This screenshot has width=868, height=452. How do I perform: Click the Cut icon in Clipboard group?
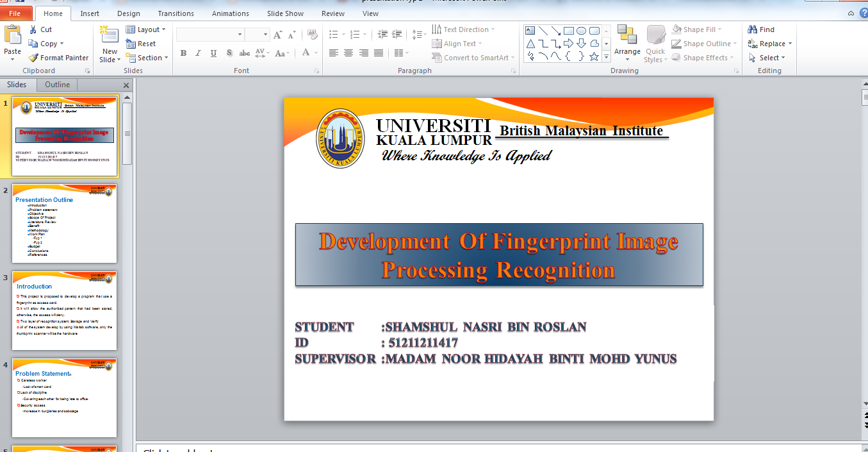click(31, 29)
